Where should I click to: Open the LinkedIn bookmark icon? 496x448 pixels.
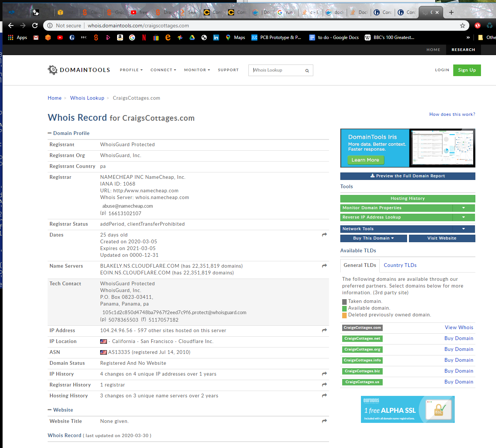coord(216,37)
